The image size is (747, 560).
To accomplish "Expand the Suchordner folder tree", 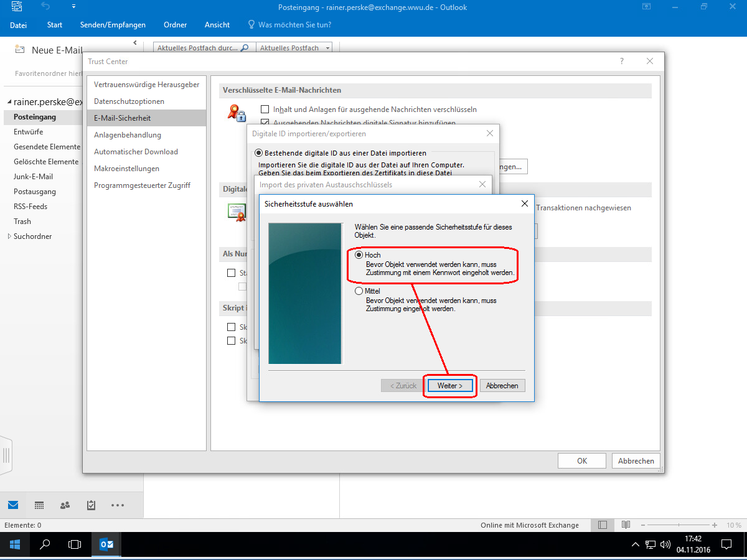I will click(x=9, y=236).
